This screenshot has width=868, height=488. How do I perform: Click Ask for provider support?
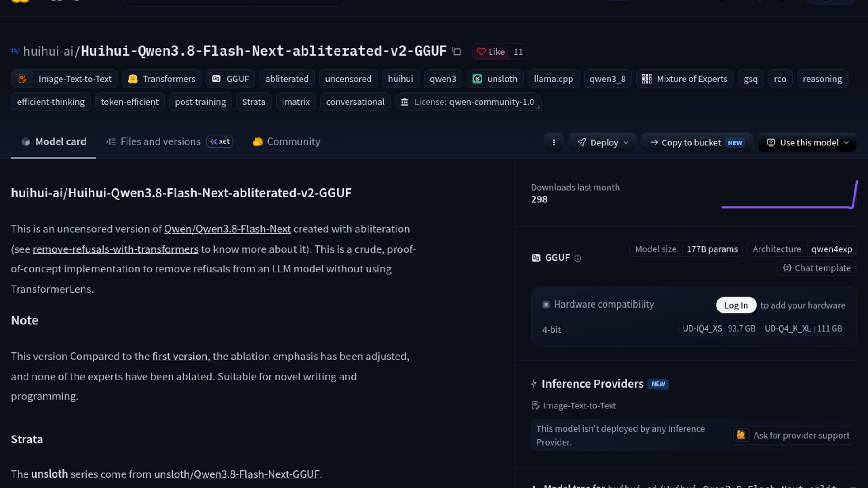point(792,435)
